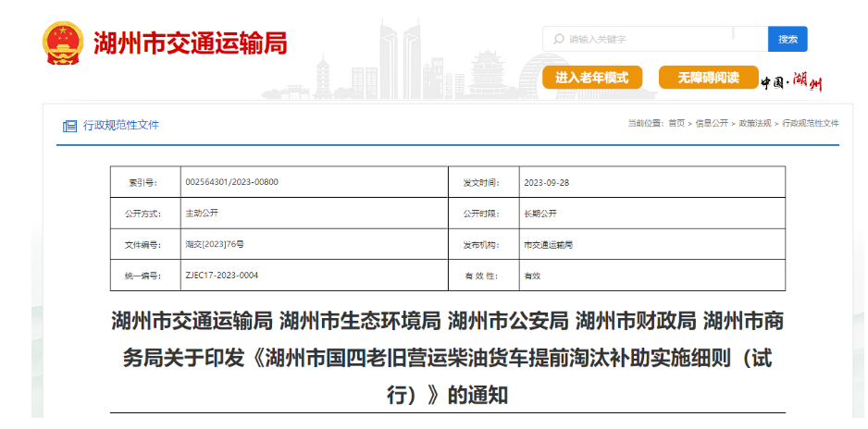Open the 湖州市交通运输局 site title

tap(190, 43)
